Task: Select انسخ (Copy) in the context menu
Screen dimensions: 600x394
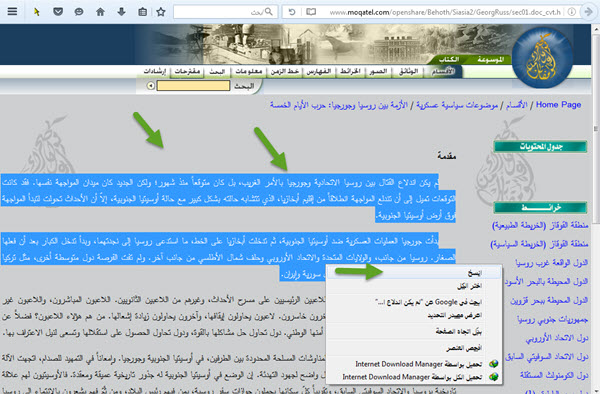Action: [414, 272]
